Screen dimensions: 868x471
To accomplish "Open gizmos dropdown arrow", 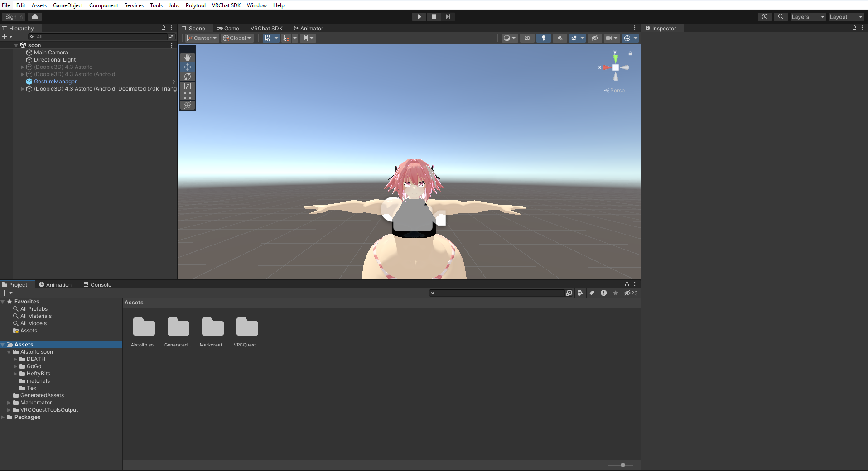I will [636, 38].
